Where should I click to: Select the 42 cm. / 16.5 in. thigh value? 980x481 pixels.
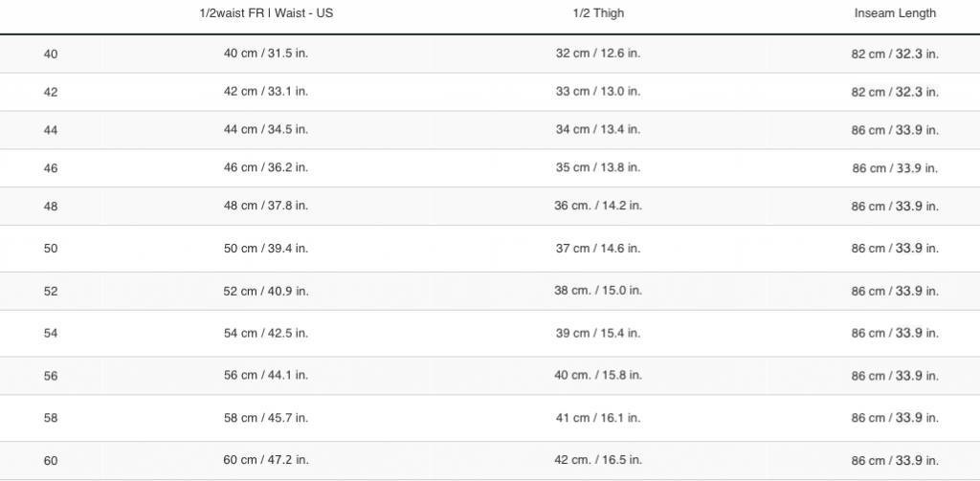point(598,460)
